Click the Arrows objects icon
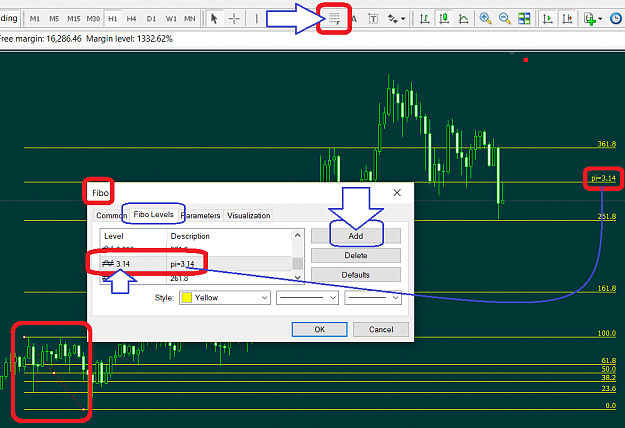Image resolution: width=625 pixels, height=428 pixels. (393, 18)
